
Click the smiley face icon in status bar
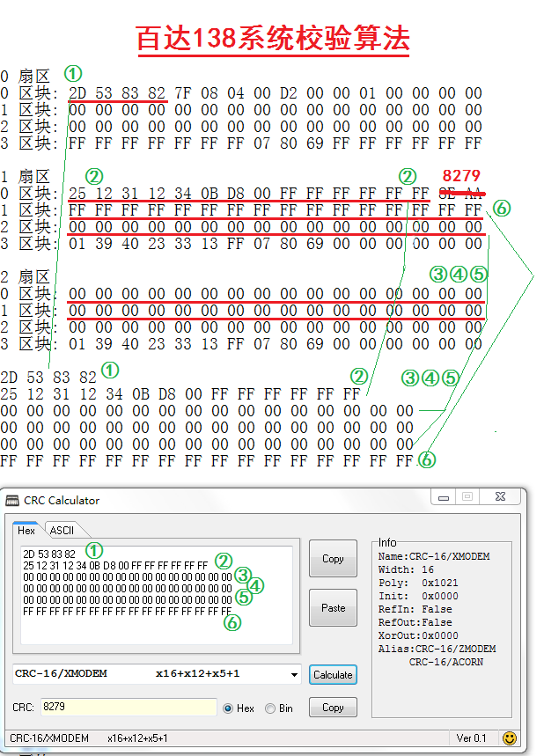[x=509, y=738]
